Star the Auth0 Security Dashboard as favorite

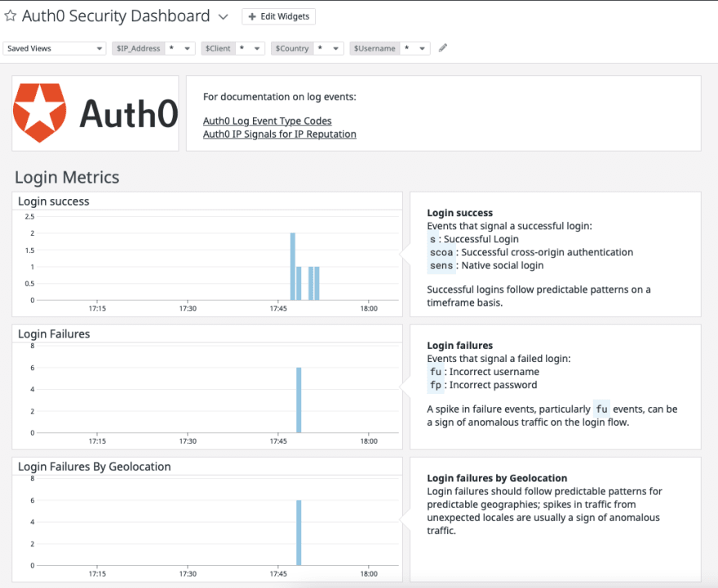tap(10, 16)
